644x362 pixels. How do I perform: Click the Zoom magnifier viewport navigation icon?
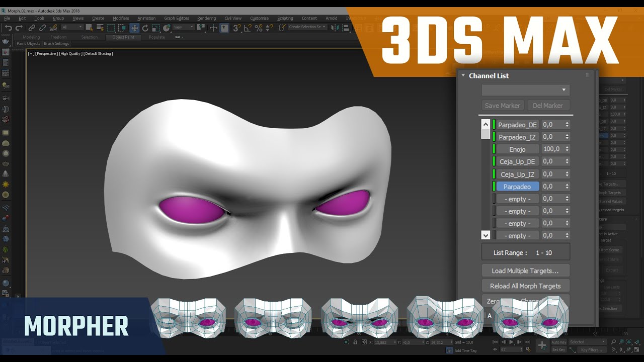pyautogui.click(x=614, y=342)
